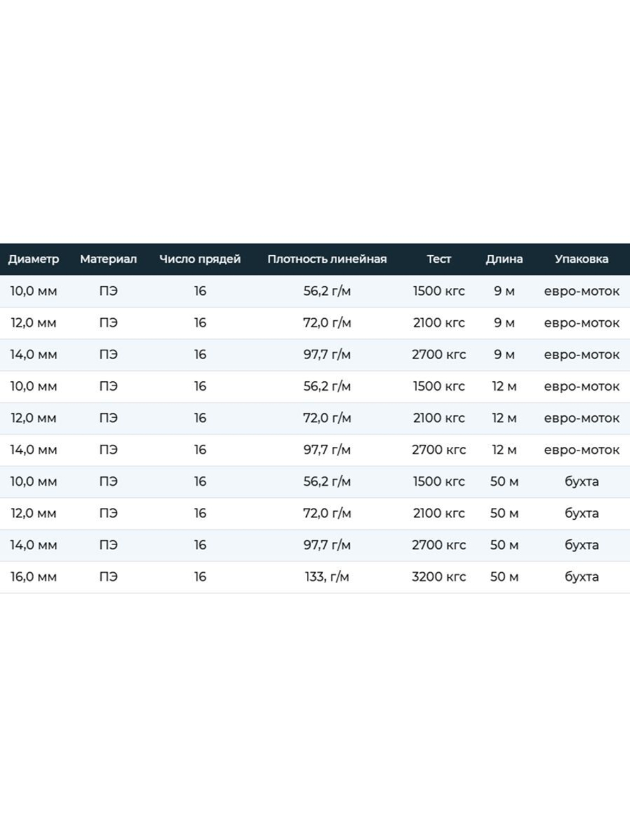Select the Упаковка column header
The image size is (630, 840).
pos(581,259)
